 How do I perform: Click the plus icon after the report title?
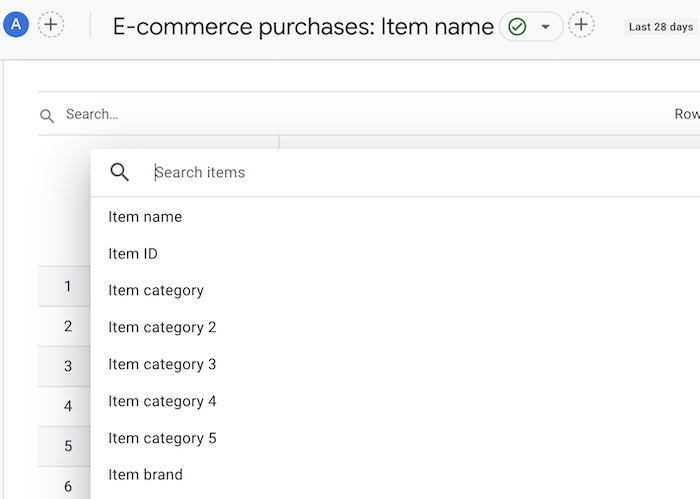(x=581, y=24)
